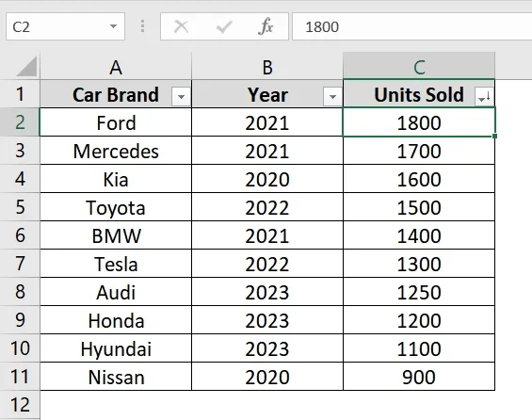Select the Tesla cell
This screenshot has width=532, height=420.
(116, 264)
